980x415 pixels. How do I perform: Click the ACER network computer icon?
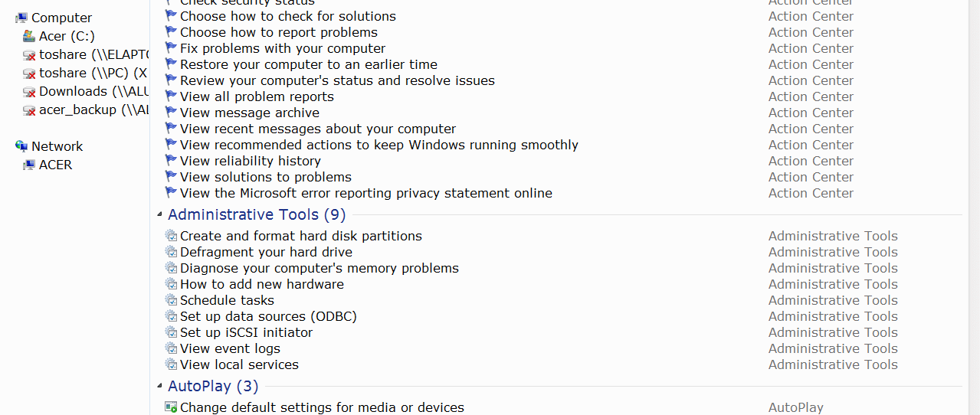click(29, 165)
